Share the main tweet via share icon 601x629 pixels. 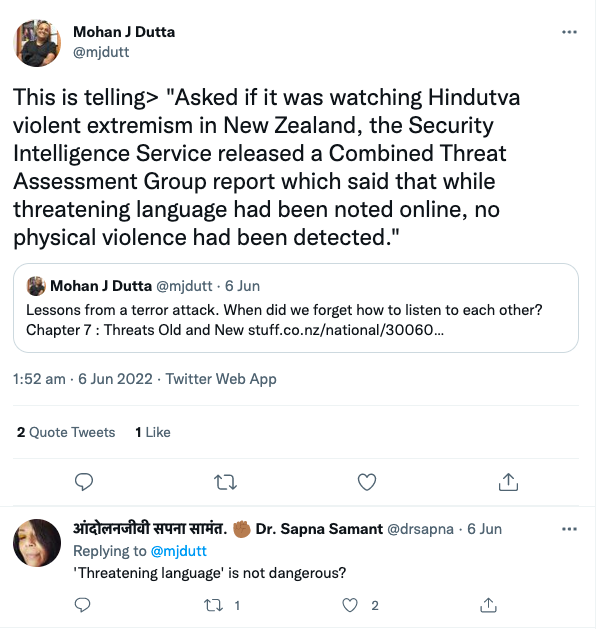tap(508, 482)
